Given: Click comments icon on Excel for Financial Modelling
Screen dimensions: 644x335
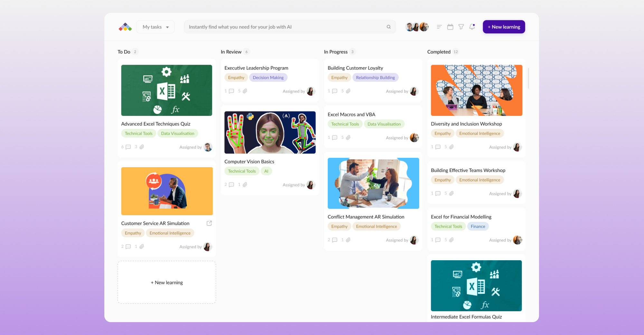Looking at the screenshot, I should [438, 240].
